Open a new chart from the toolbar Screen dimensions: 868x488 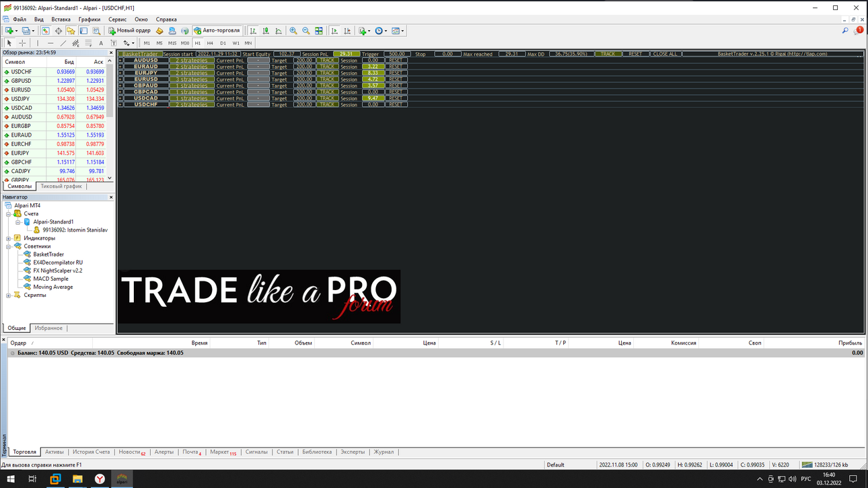(9, 31)
